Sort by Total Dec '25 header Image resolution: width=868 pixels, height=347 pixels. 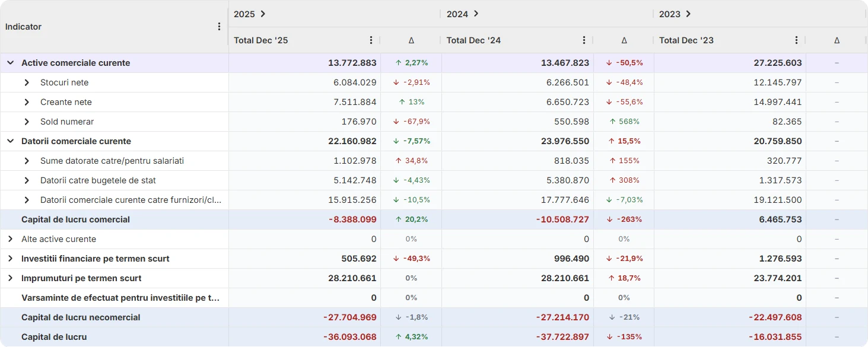pyautogui.click(x=261, y=40)
